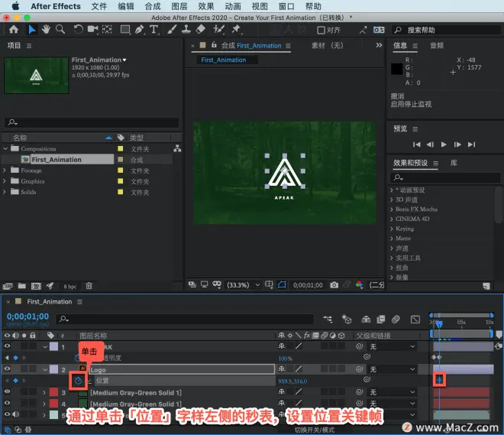The width and height of the screenshot is (504, 435).
Task: Select the Zoom magnifier tool
Action: click(60, 29)
